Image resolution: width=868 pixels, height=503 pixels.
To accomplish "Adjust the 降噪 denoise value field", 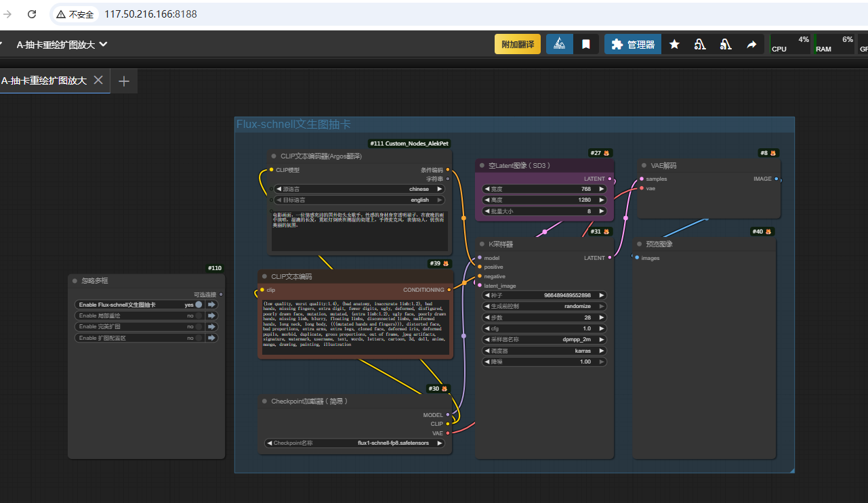I will point(545,362).
